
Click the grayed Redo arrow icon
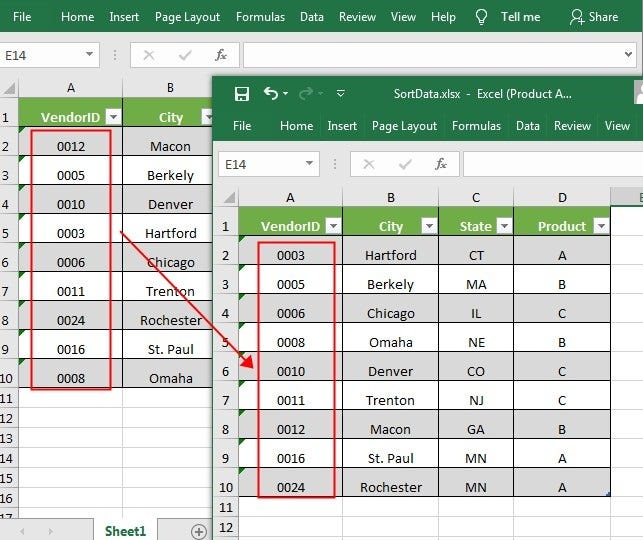coord(306,94)
